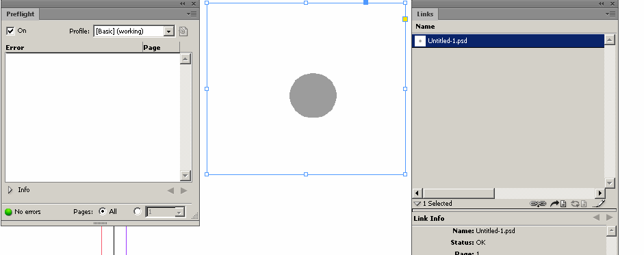Click the gray circle in the image frame
This screenshot has width=644, height=255.
coord(313,95)
